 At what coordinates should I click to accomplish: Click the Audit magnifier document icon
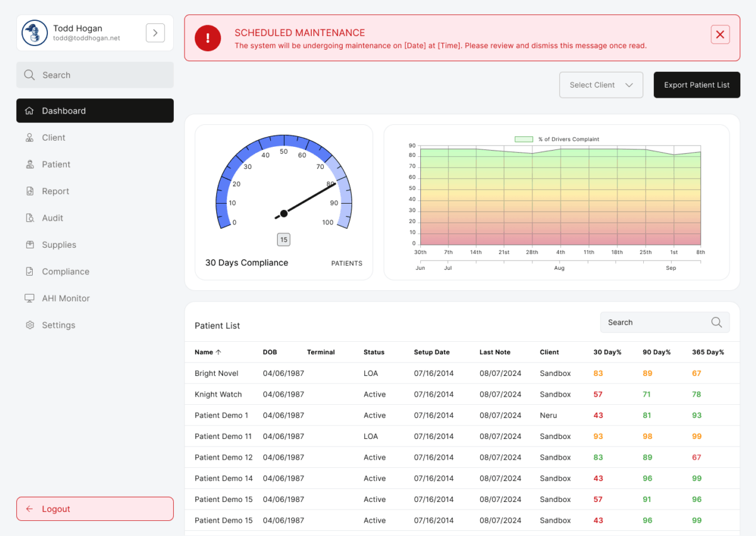coord(30,218)
